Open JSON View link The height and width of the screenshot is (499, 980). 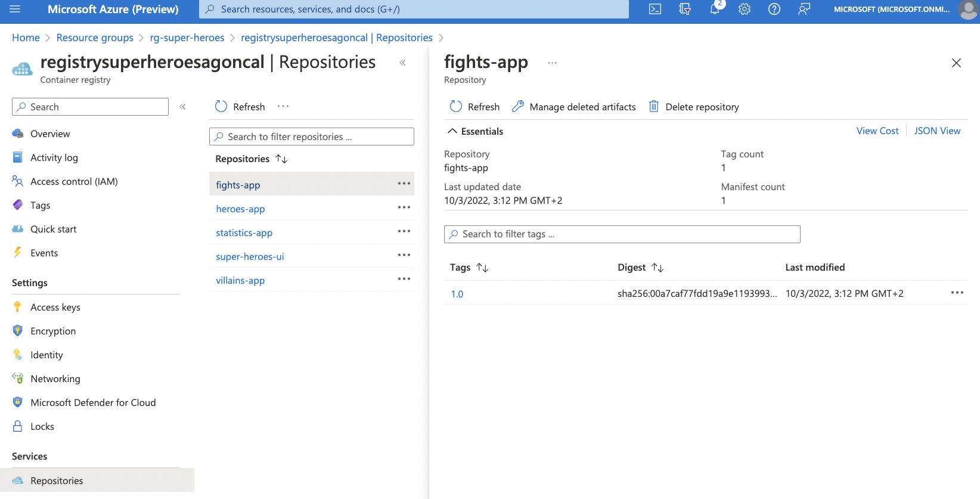click(x=937, y=131)
